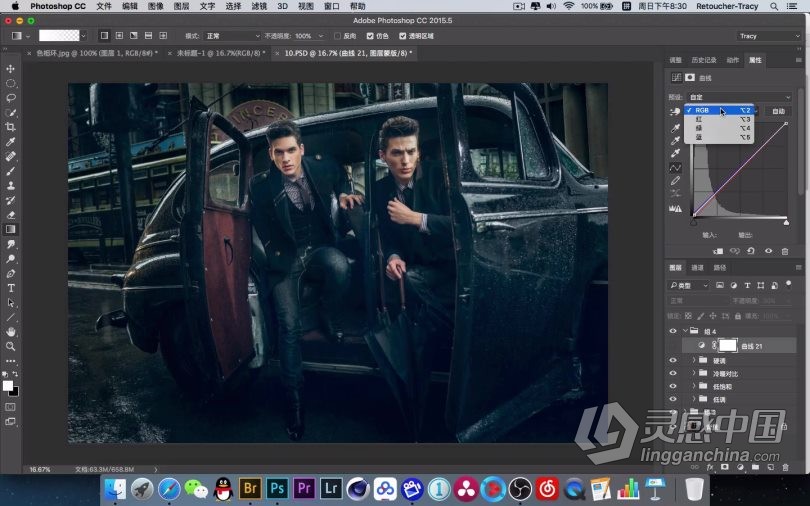This screenshot has height=506, width=810.
Task: Select the Dodge tool
Action: (10, 259)
